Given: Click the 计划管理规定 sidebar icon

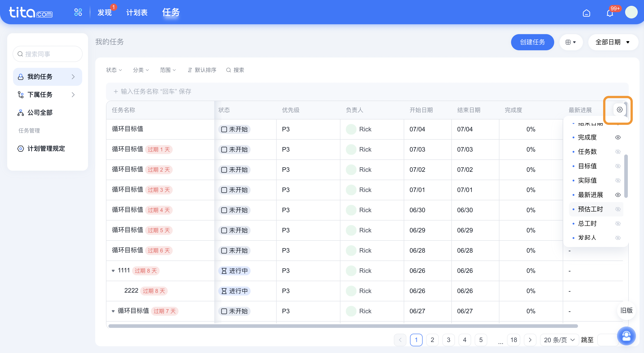Looking at the screenshot, I should [20, 148].
